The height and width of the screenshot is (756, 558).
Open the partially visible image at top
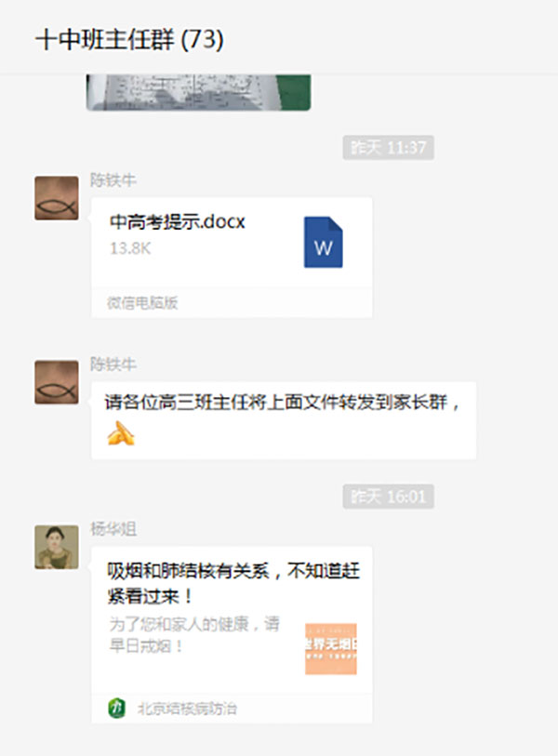pyautogui.click(x=198, y=93)
